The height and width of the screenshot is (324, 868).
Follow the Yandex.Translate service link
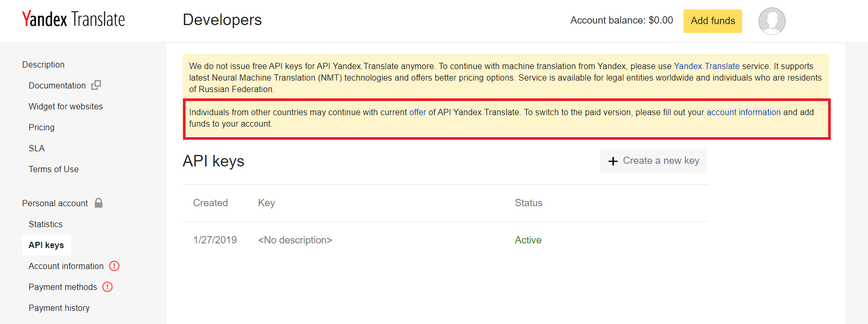point(707,66)
